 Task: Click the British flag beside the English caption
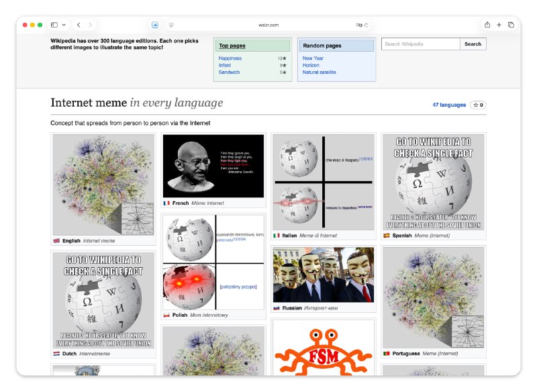click(x=56, y=240)
